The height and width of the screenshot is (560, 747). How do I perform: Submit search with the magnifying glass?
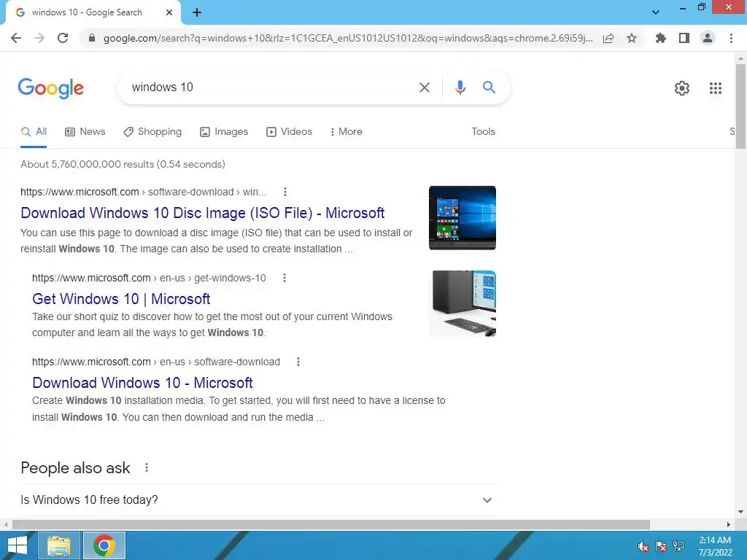click(x=489, y=87)
